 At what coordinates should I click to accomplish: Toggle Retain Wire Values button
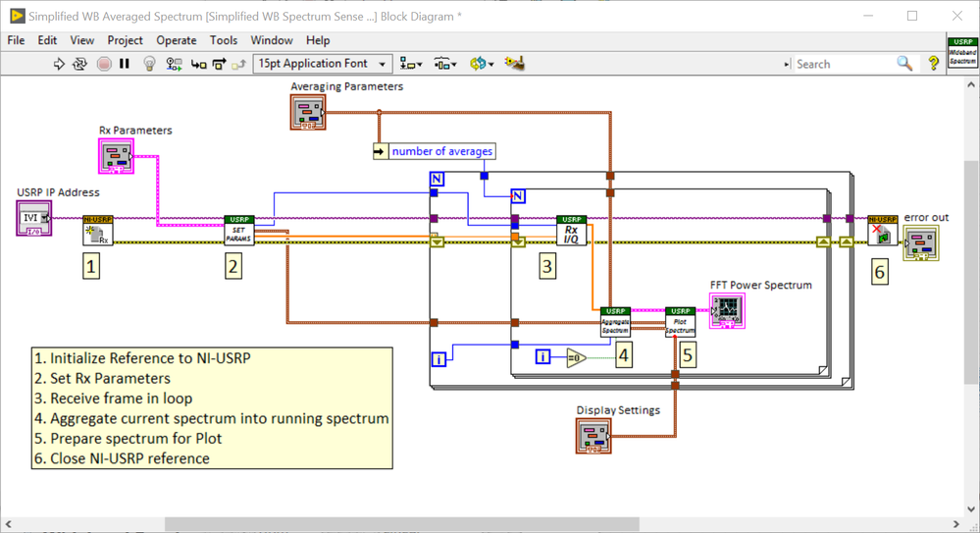tap(174, 64)
